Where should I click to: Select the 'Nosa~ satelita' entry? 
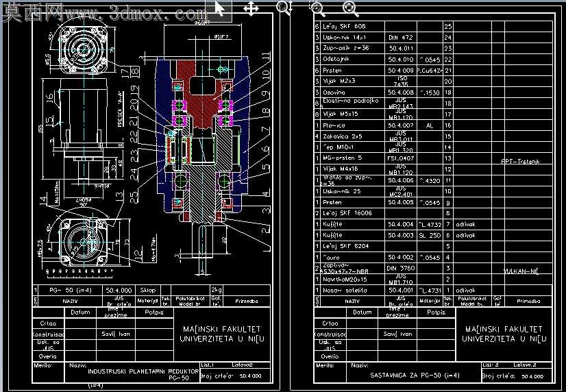point(345,290)
